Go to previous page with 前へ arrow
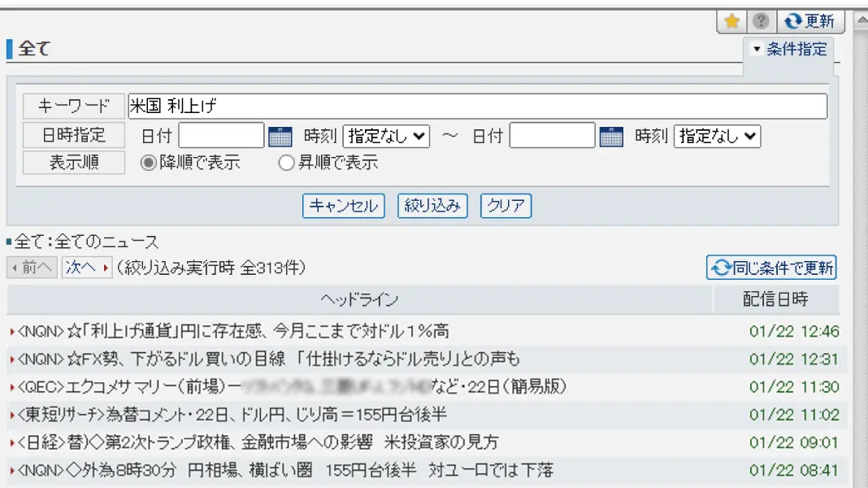 coord(33,268)
